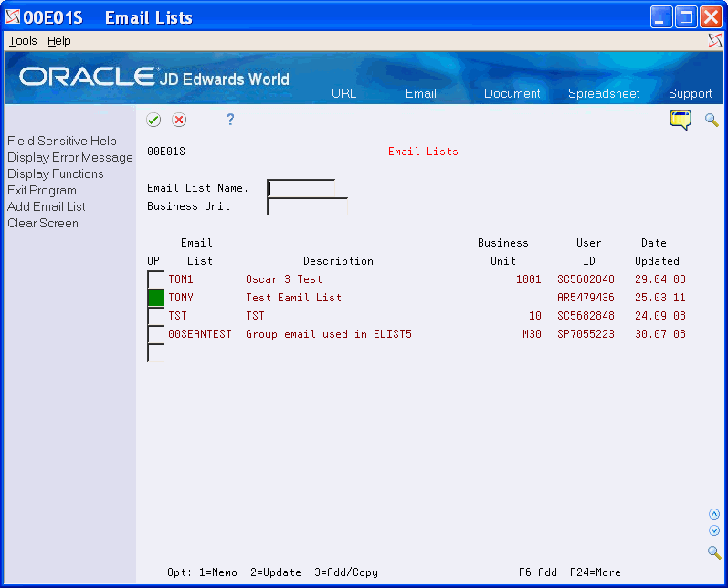This screenshot has width=728, height=588.
Task: Click the scroll down arrow icon
Action: 714,530
